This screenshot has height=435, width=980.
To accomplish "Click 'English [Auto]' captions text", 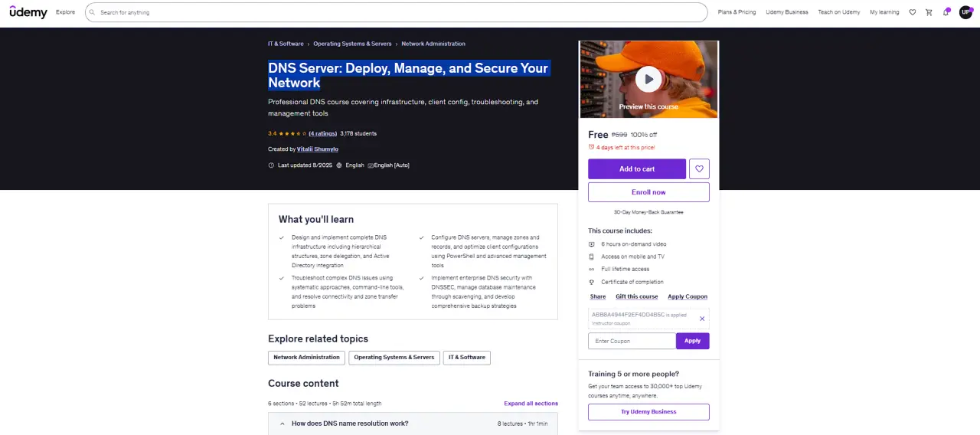I will click(x=391, y=165).
